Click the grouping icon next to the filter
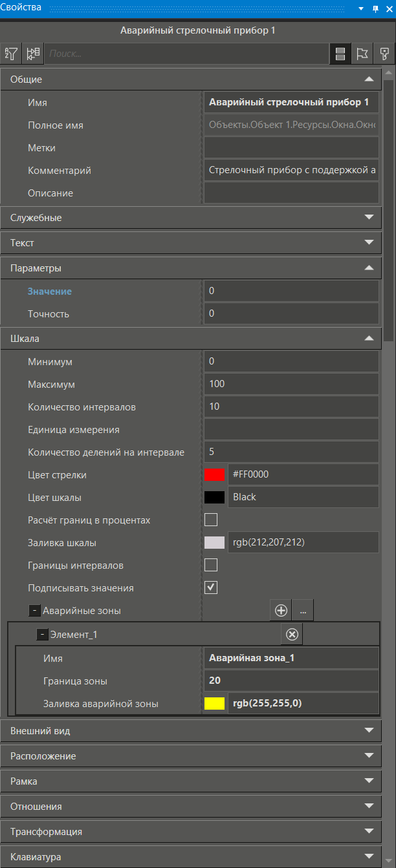Image resolution: width=396 pixels, height=868 pixels. click(x=32, y=54)
